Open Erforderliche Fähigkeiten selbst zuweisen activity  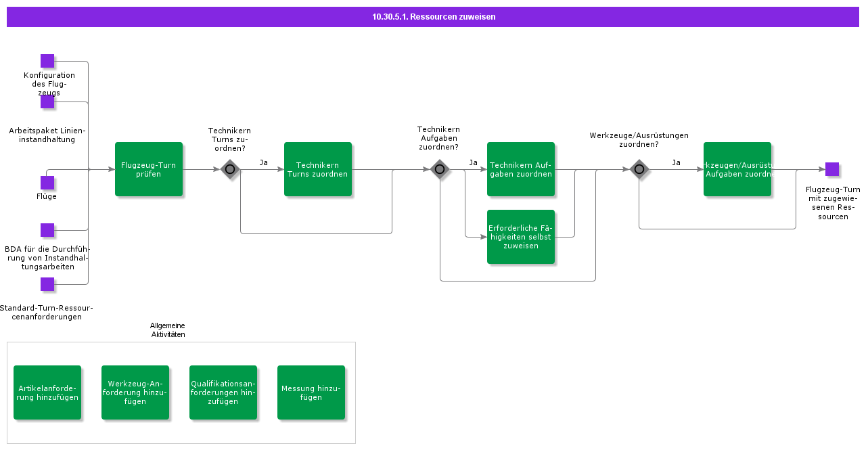[521, 237]
